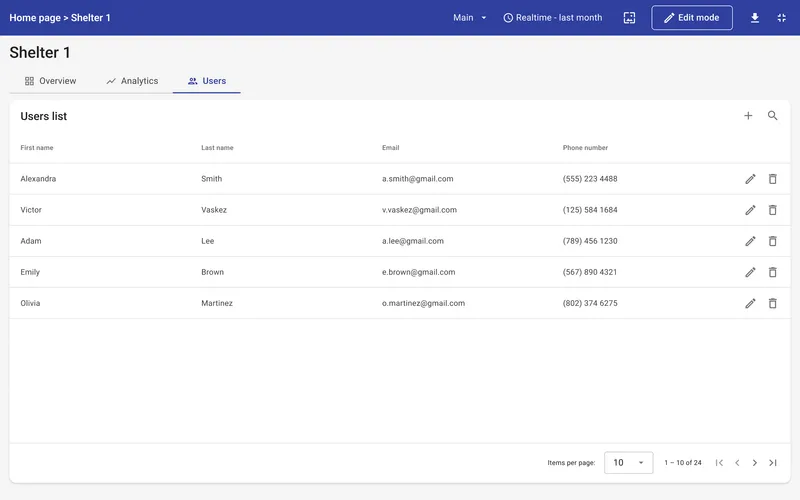Viewport: 800px width, 500px height.
Task: Download the dashboard using the download icon
Action: [x=755, y=18]
